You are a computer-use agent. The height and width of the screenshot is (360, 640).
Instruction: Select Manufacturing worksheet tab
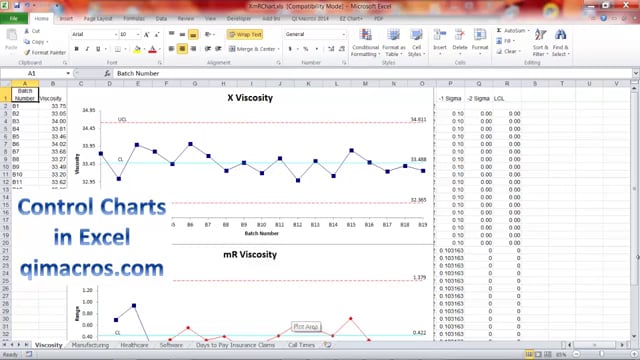click(90, 345)
